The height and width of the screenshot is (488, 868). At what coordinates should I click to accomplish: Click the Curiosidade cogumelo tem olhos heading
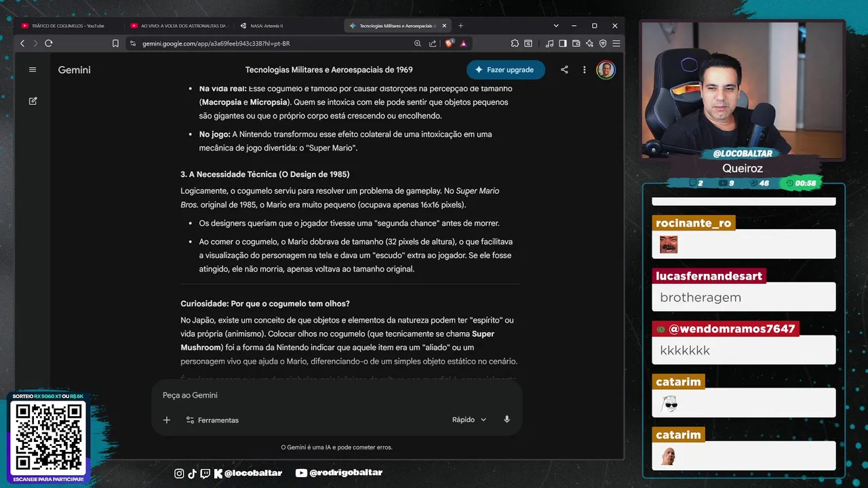tap(265, 304)
